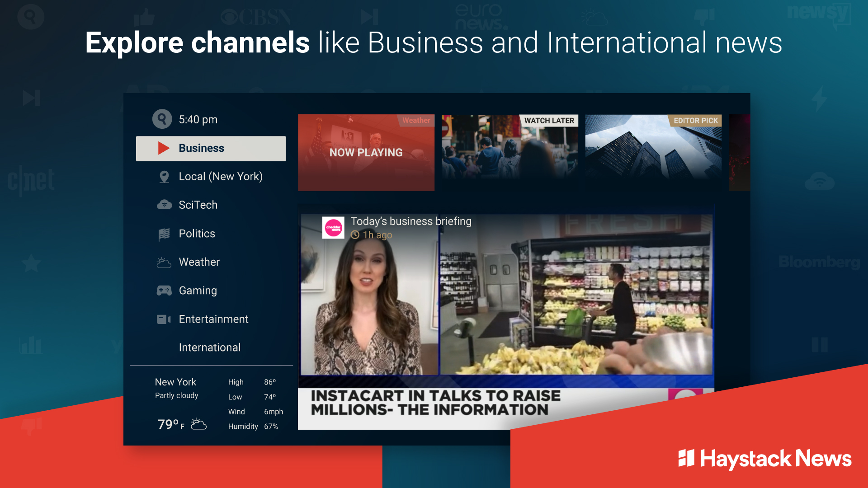
Task: Select the Now Playing video thumbnail
Action: pyautogui.click(x=366, y=153)
